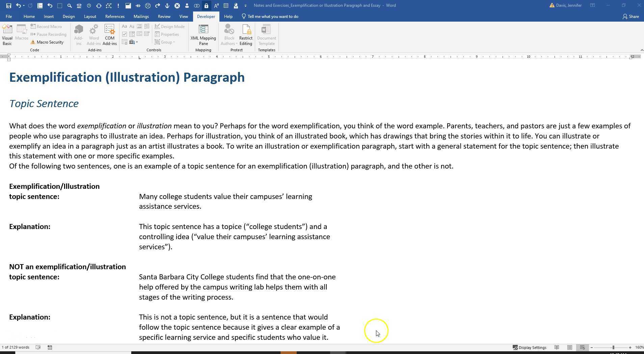
Task: Insert a Check Box content control
Action: [x=125, y=34]
